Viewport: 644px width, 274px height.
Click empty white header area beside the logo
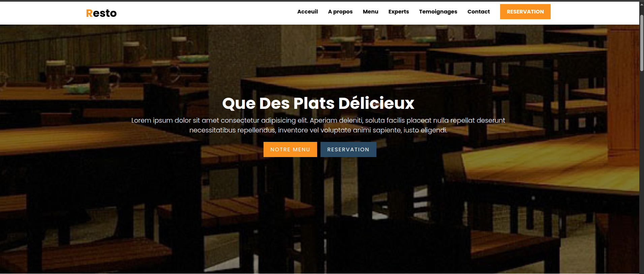tap(202, 13)
